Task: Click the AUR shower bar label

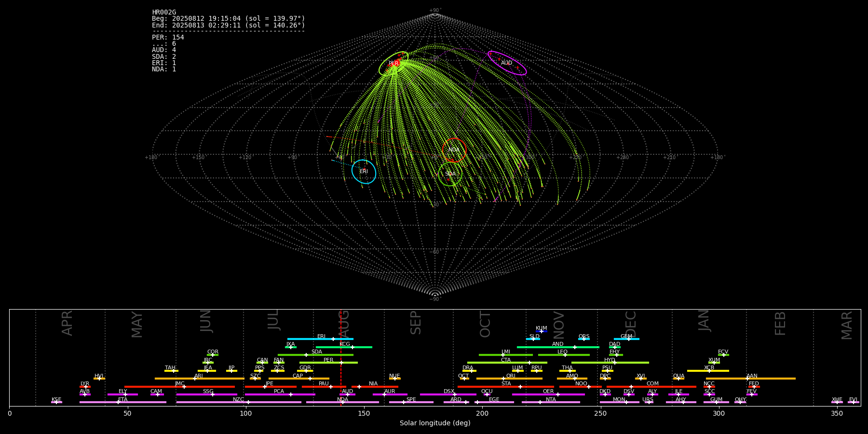Action: pyautogui.click(x=390, y=392)
